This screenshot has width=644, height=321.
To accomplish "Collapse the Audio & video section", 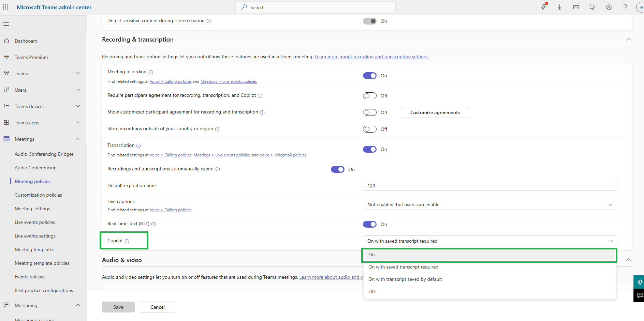I will 629,260.
